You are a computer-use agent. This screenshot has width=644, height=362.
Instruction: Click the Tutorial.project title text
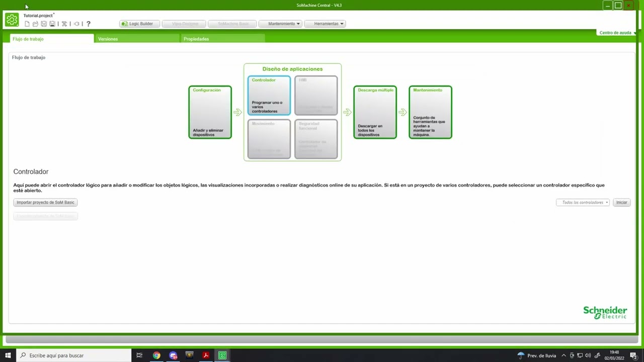[39, 16]
